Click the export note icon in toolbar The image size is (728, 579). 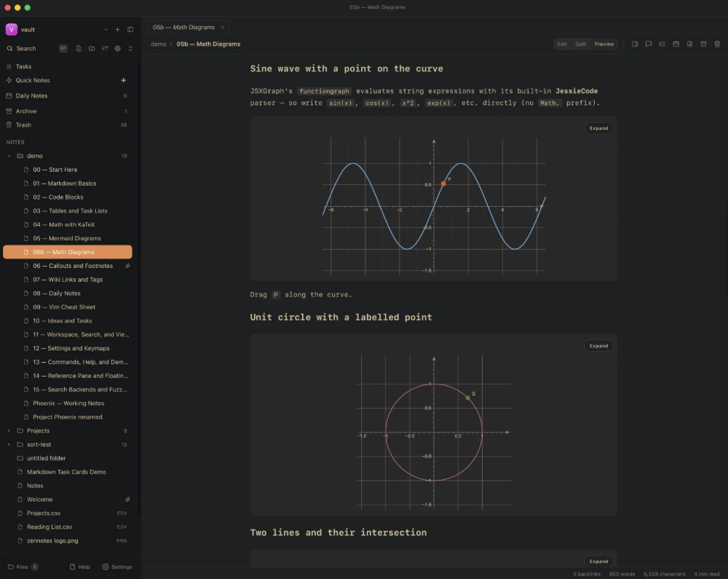[x=690, y=44]
